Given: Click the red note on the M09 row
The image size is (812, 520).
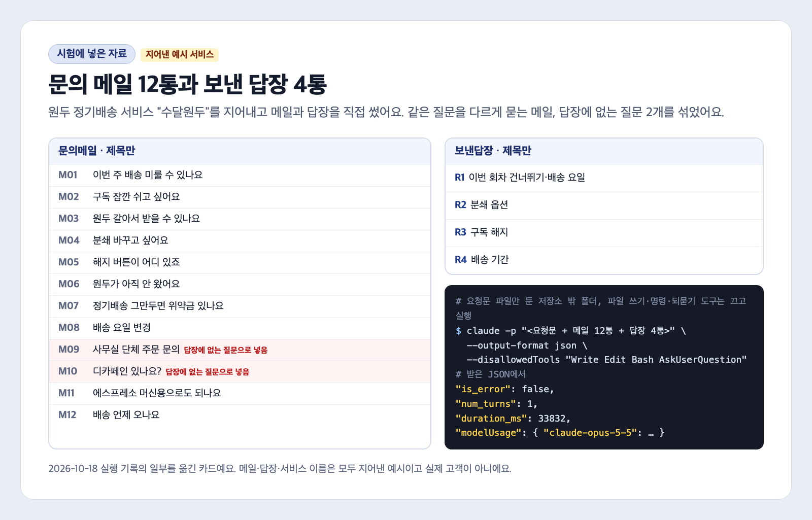Looking at the screenshot, I should click(x=225, y=350).
